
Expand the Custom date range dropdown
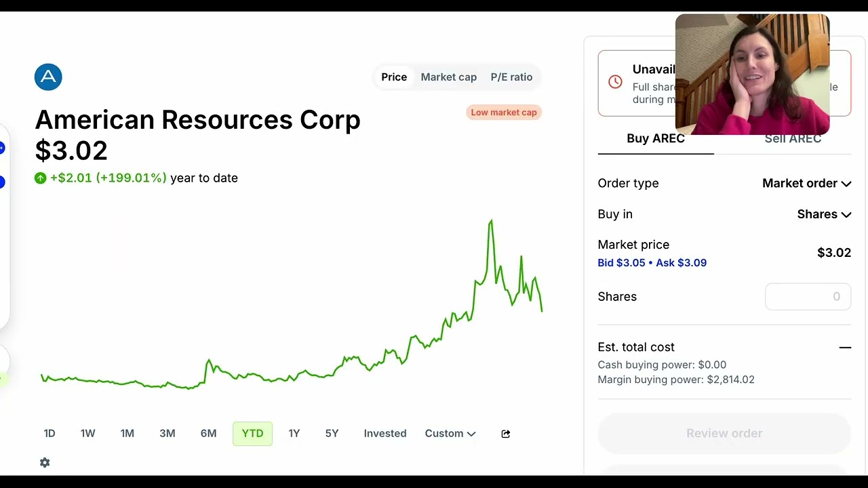(450, 434)
